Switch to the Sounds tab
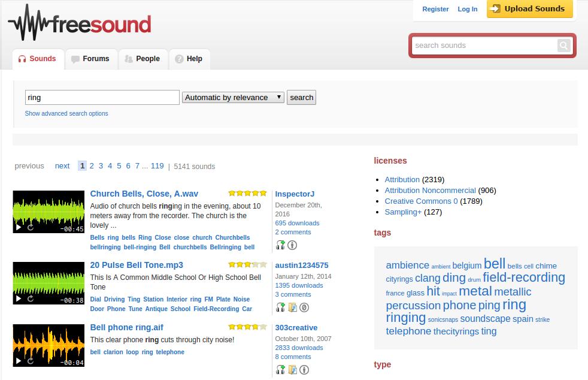The height and width of the screenshot is (380, 588). click(38, 59)
